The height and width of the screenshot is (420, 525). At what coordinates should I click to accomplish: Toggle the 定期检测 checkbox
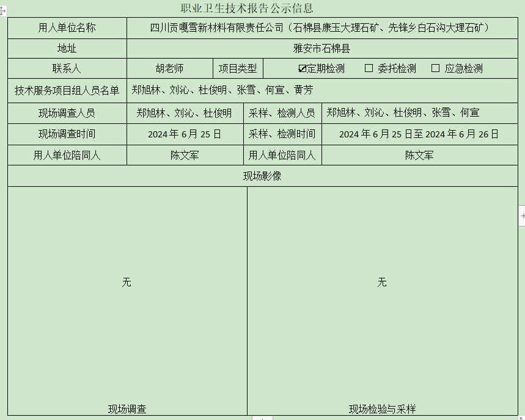pyautogui.click(x=302, y=68)
